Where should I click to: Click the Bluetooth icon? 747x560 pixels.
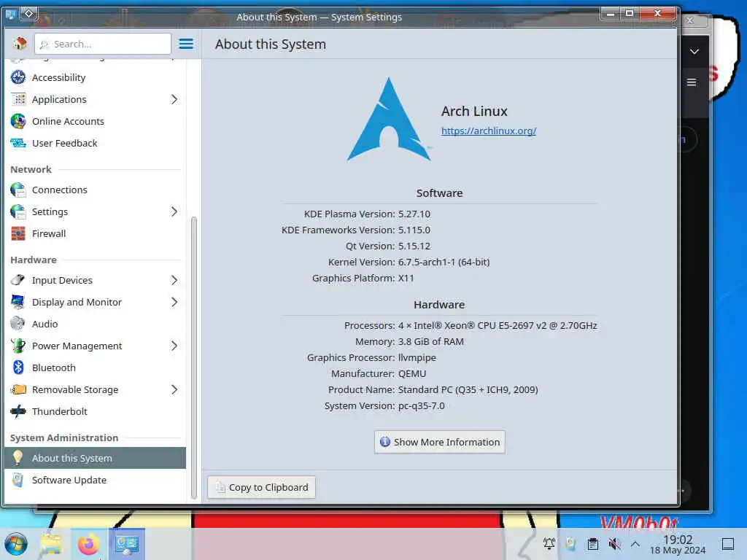click(x=18, y=367)
